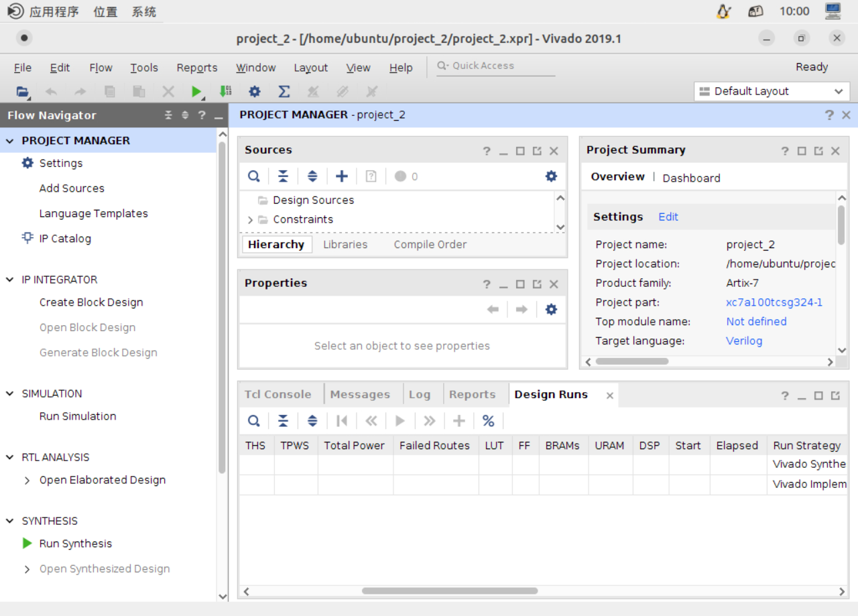This screenshot has width=858, height=616.
Task: Click Add Sources in Flow Navigator
Action: (x=72, y=188)
